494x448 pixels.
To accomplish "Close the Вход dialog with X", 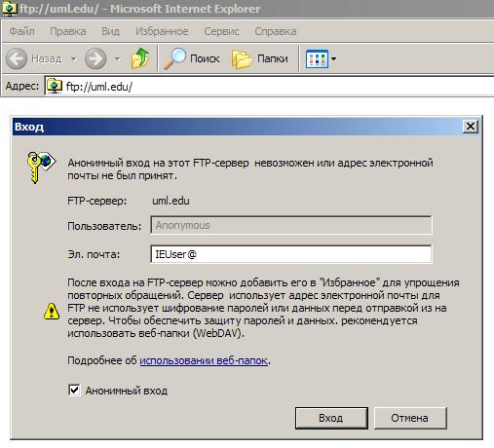I will coord(471,127).
